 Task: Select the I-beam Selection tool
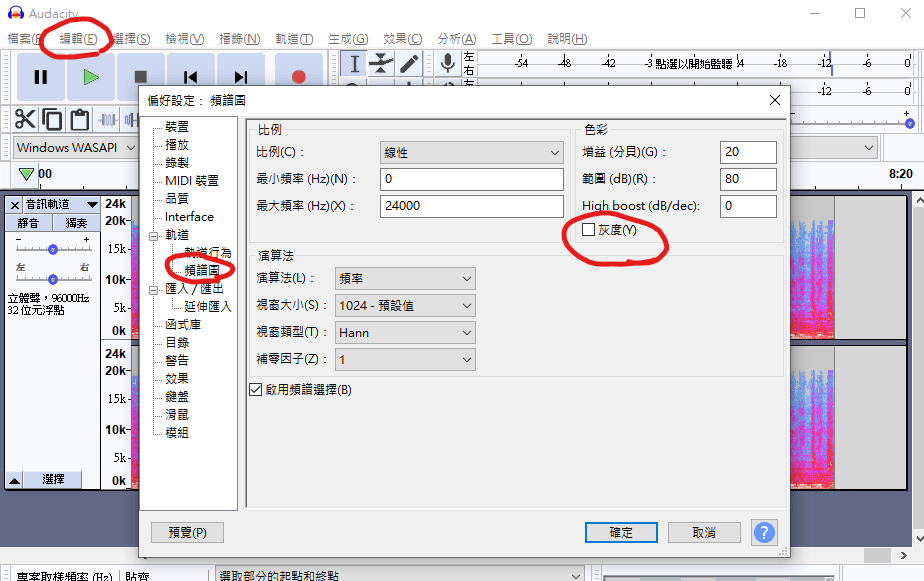354,64
